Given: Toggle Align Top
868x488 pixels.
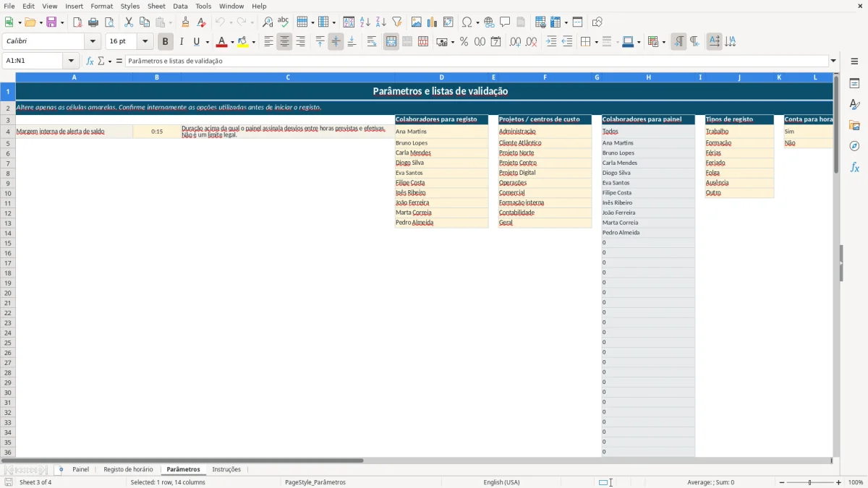Looking at the screenshot, I should point(320,42).
